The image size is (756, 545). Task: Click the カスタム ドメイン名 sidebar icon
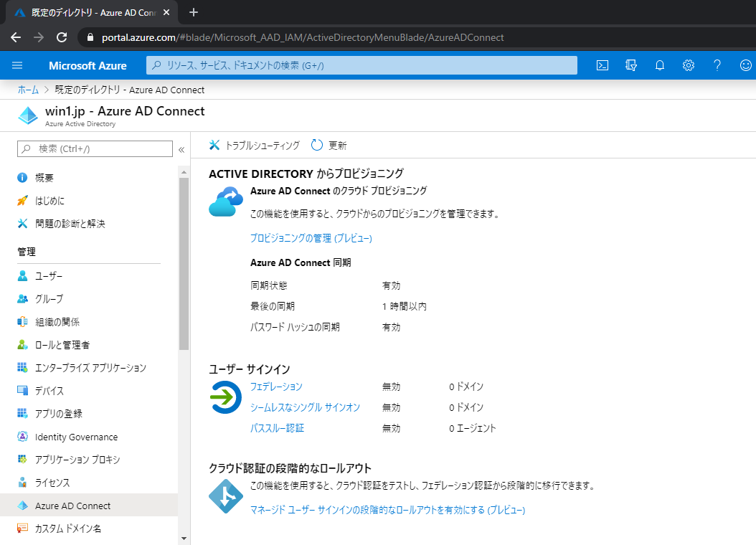22,528
